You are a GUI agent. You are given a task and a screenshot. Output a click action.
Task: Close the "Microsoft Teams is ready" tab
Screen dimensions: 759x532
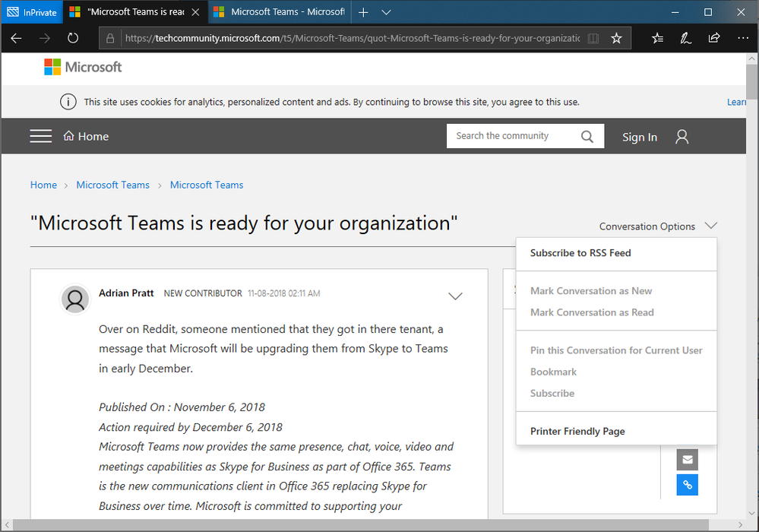click(195, 12)
